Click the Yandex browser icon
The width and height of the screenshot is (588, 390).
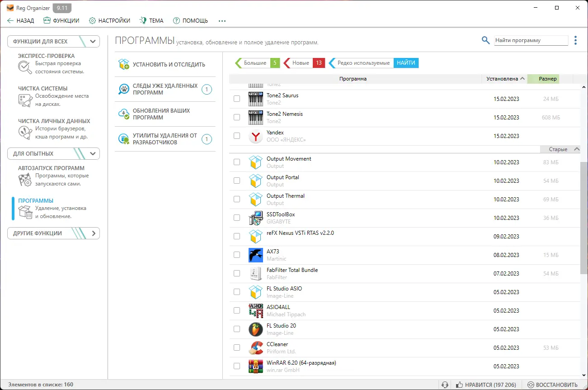(x=256, y=136)
